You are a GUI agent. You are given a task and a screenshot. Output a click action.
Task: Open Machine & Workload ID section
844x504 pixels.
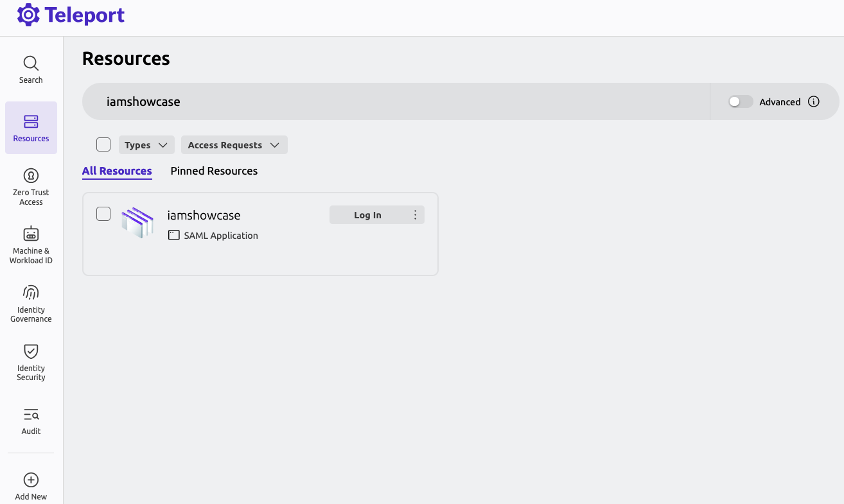click(30, 244)
